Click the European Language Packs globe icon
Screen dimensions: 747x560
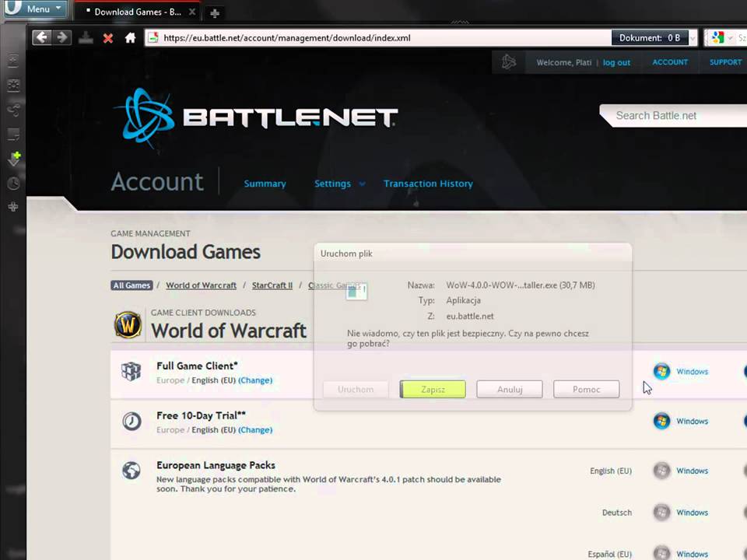point(131,470)
